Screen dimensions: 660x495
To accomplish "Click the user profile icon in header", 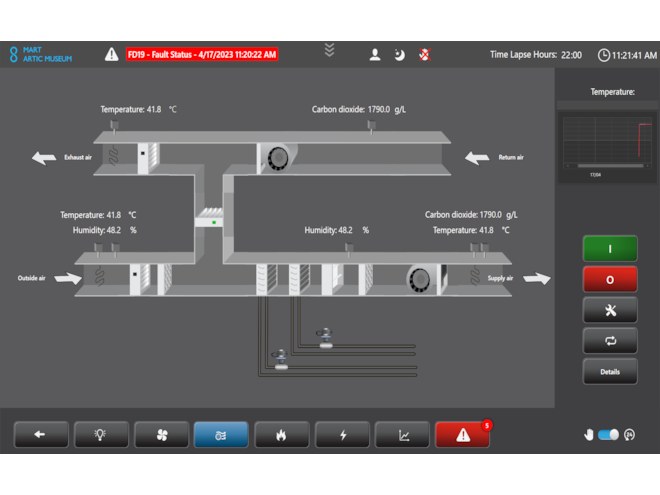I will click(375, 55).
